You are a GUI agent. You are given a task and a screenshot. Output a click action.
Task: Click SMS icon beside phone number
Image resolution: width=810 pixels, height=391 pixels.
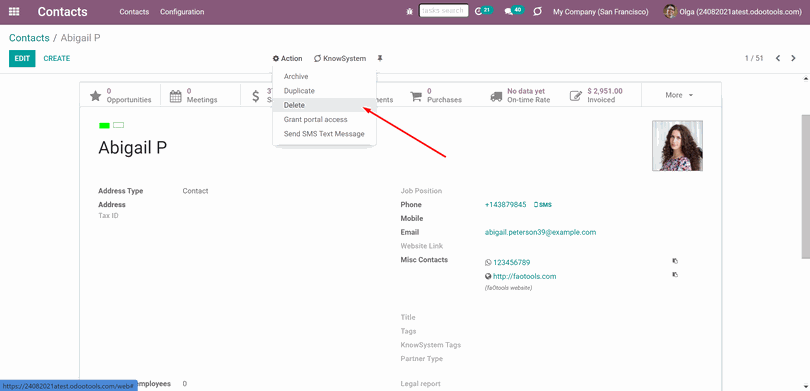point(543,205)
